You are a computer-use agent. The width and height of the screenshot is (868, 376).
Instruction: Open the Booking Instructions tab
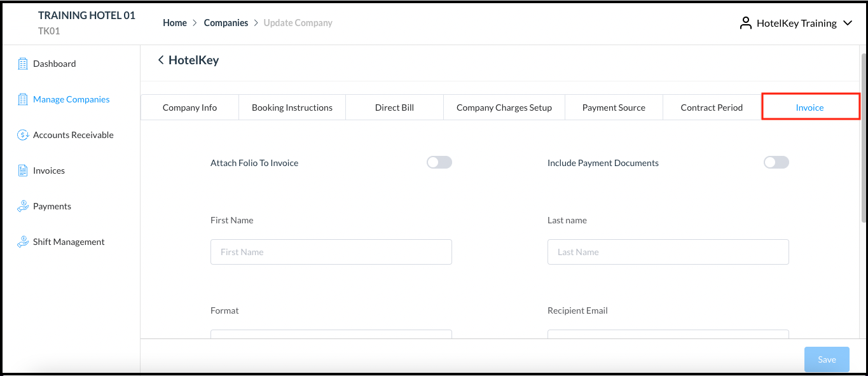point(292,107)
